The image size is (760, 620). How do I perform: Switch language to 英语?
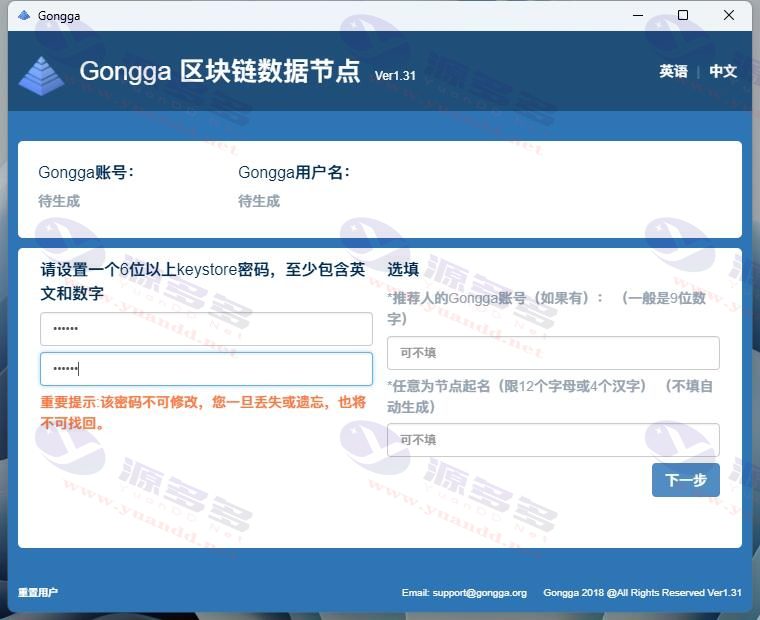pyautogui.click(x=673, y=71)
